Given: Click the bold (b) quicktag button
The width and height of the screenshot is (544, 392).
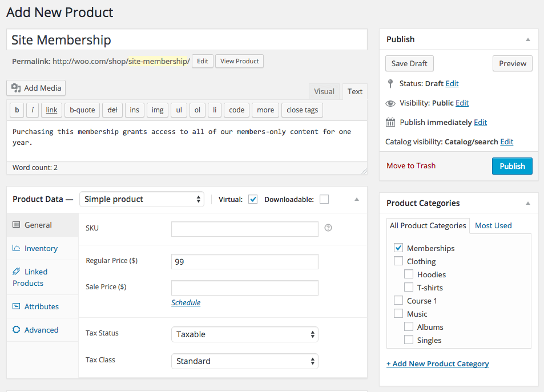Looking at the screenshot, I should pos(17,110).
